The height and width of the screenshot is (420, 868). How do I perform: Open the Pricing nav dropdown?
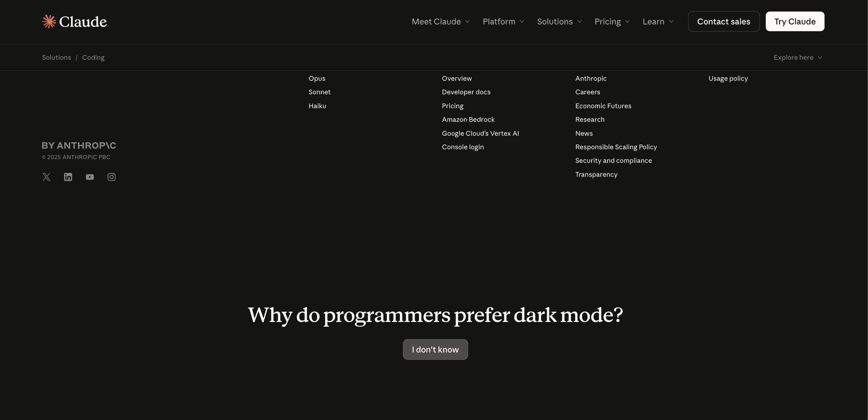pos(612,21)
